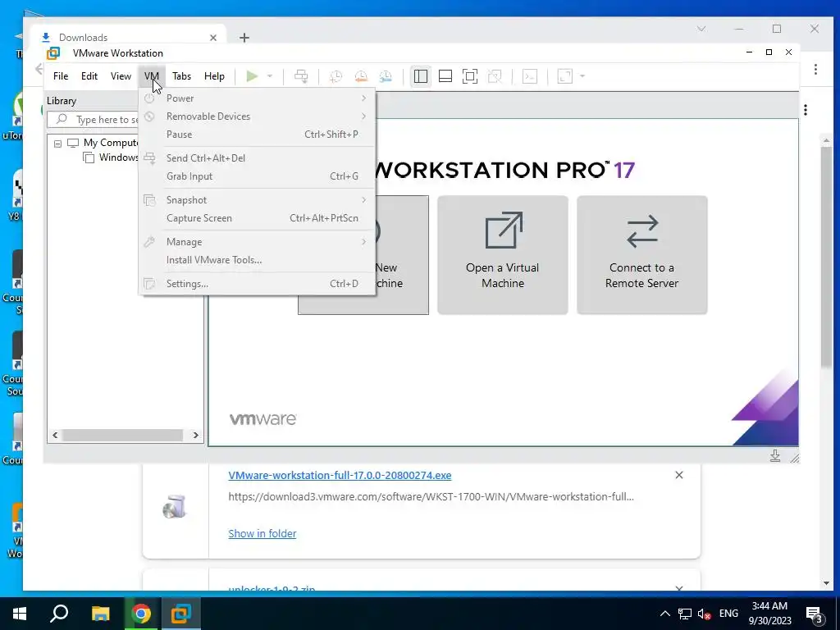
Task: Open the View menu
Action: (121, 76)
